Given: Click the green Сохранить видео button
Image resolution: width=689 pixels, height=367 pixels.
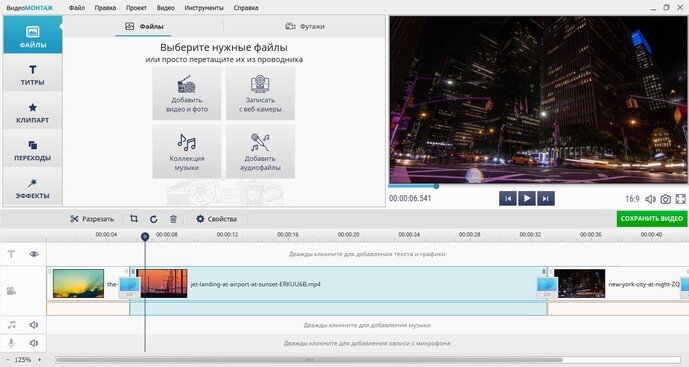Looking at the screenshot, I should tap(652, 218).
